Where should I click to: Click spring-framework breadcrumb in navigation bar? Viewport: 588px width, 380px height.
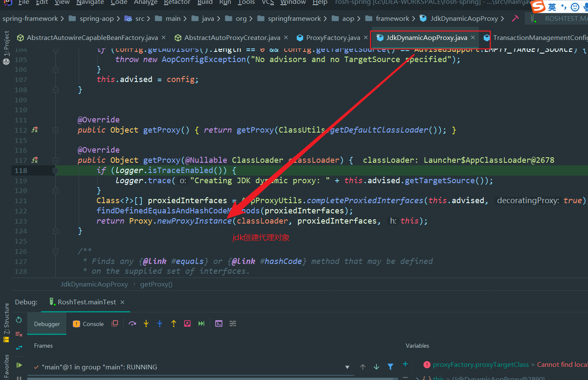30,19
